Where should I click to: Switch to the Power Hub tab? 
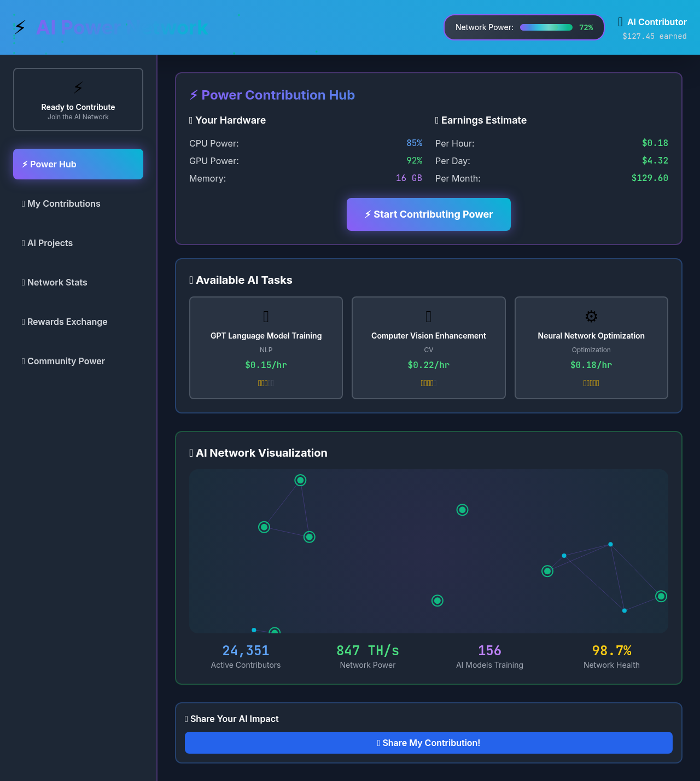(78, 164)
